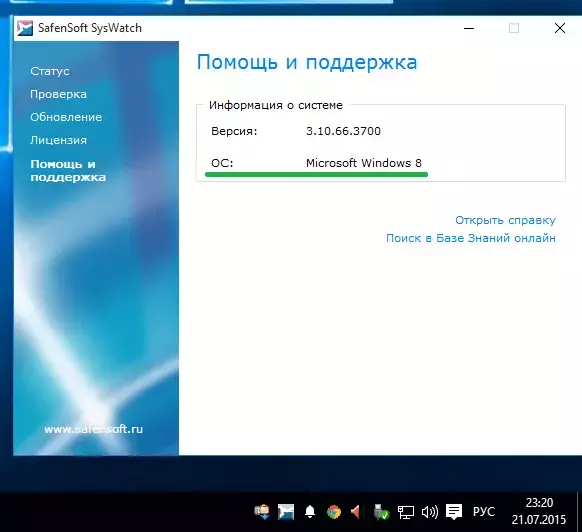The height and width of the screenshot is (532, 582).
Task: Go to the Проверка section
Action: pos(58,94)
